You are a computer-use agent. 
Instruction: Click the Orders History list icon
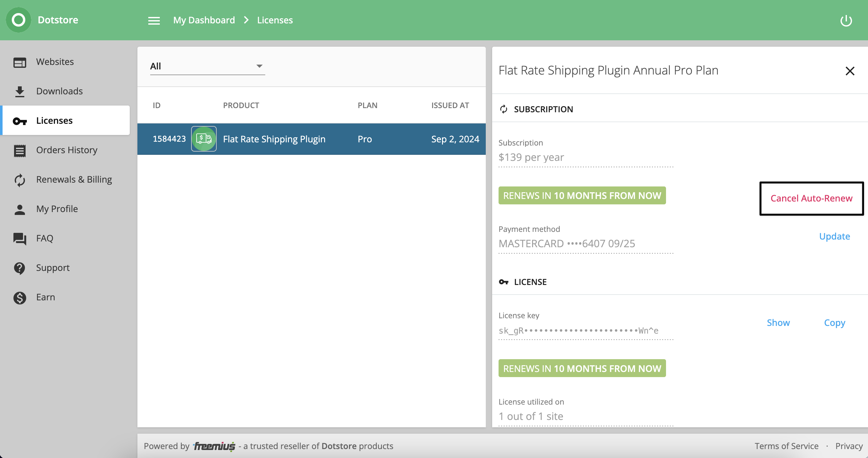pyautogui.click(x=19, y=150)
